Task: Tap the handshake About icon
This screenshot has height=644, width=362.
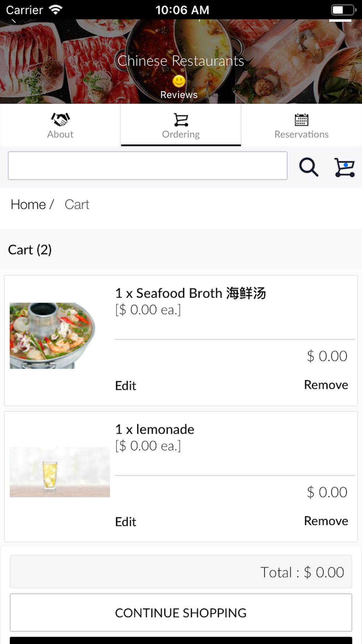Action: click(60, 119)
